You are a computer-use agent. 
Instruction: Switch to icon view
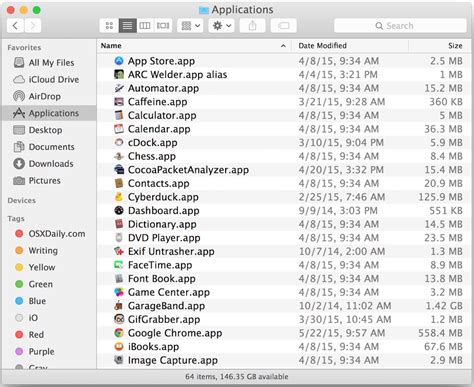[109, 26]
